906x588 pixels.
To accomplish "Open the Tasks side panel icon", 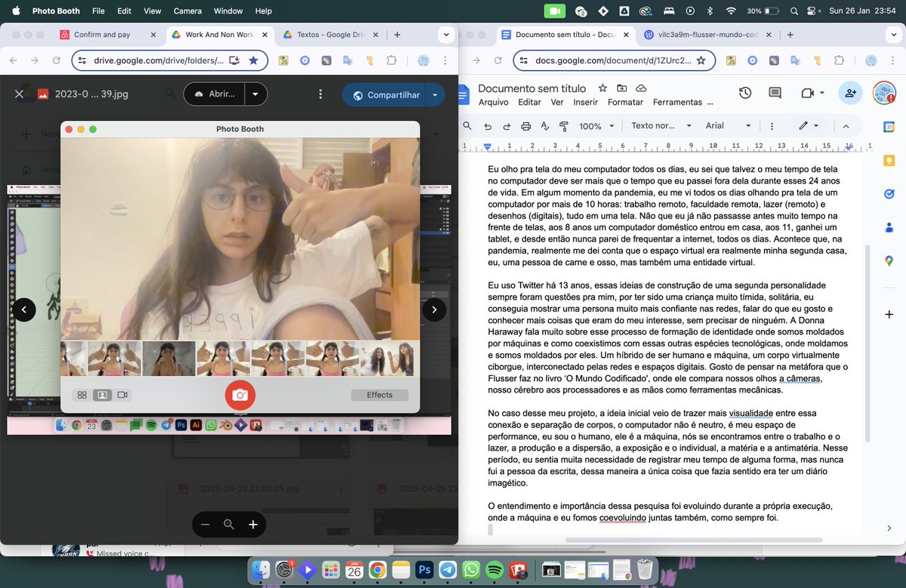I will tap(889, 194).
